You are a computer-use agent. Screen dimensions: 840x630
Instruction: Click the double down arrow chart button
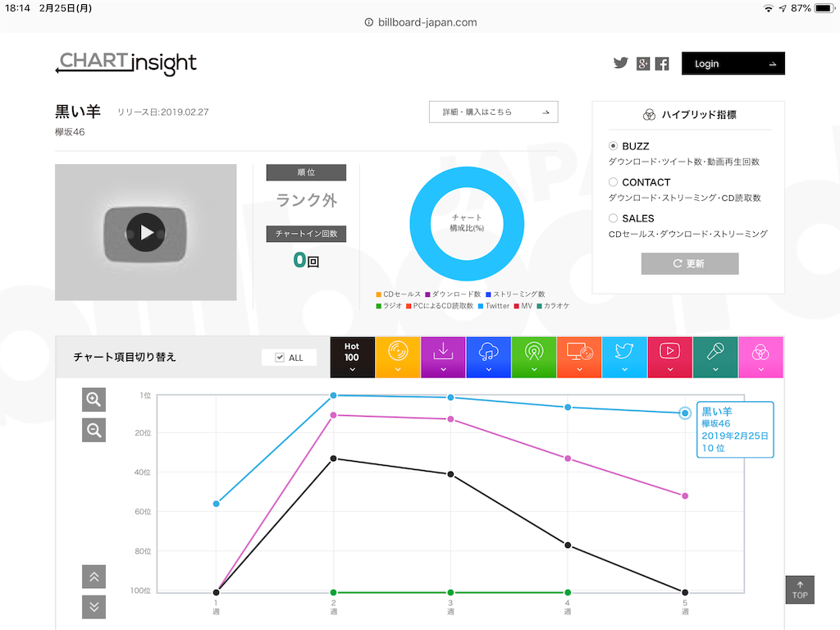(x=94, y=607)
